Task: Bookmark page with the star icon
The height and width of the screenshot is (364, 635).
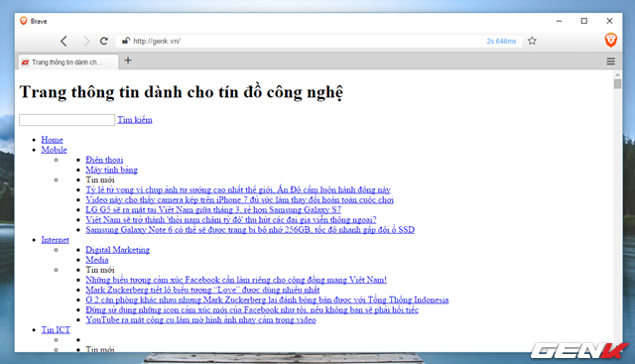Action: (x=532, y=41)
